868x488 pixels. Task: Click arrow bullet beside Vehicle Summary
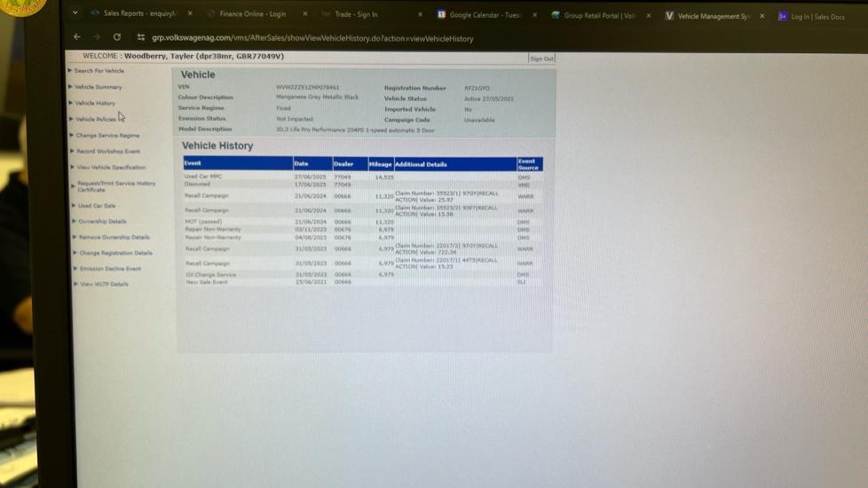click(70, 86)
